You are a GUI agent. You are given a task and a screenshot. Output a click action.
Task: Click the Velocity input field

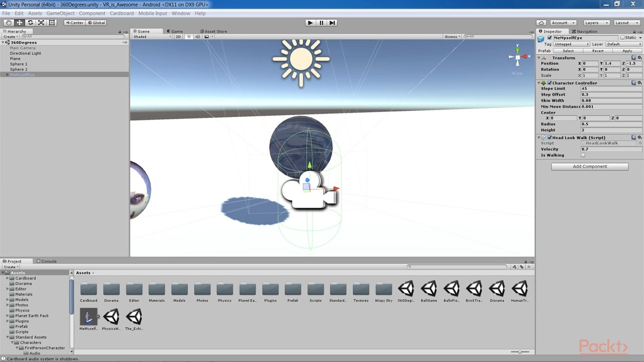click(x=611, y=149)
